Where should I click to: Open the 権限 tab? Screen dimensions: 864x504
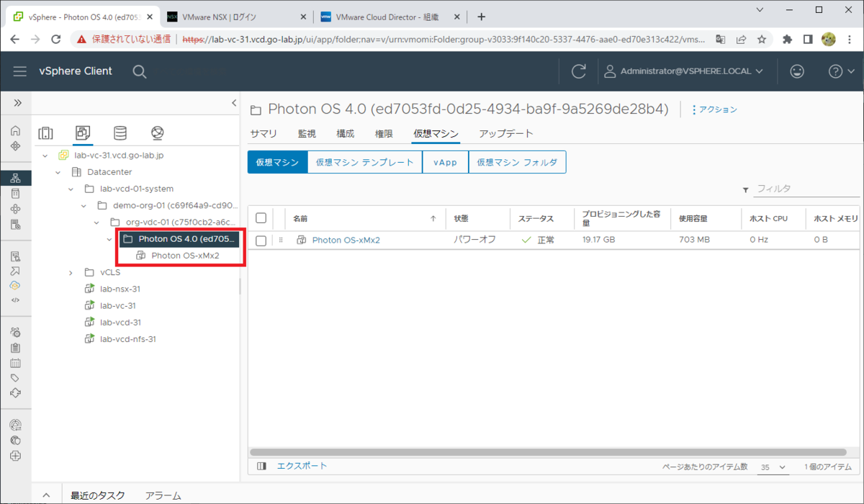[384, 134]
